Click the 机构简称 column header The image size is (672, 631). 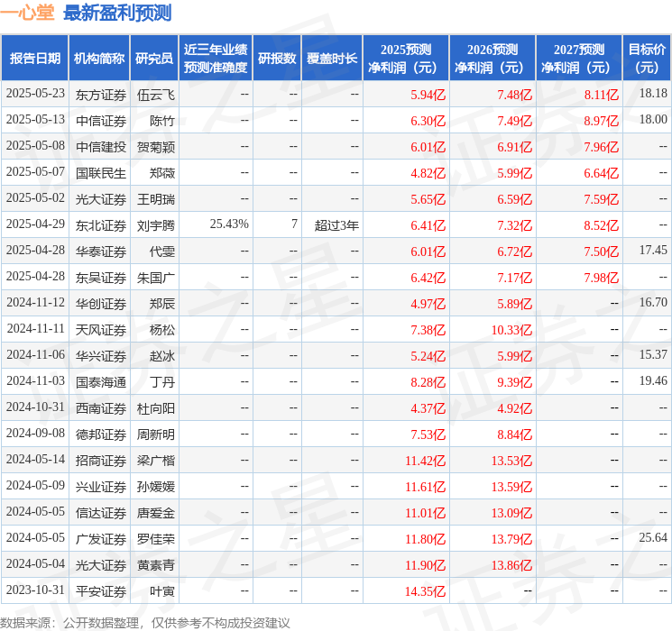pos(99,59)
